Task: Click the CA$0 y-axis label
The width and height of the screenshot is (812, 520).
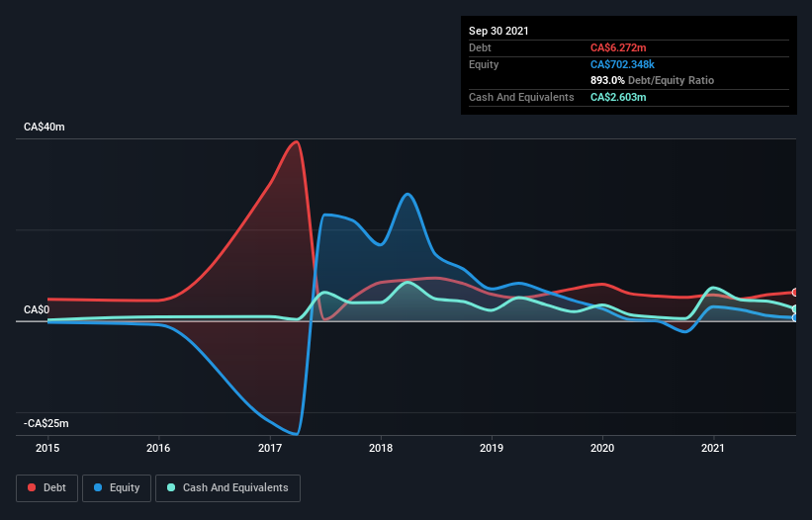Action: 37,310
